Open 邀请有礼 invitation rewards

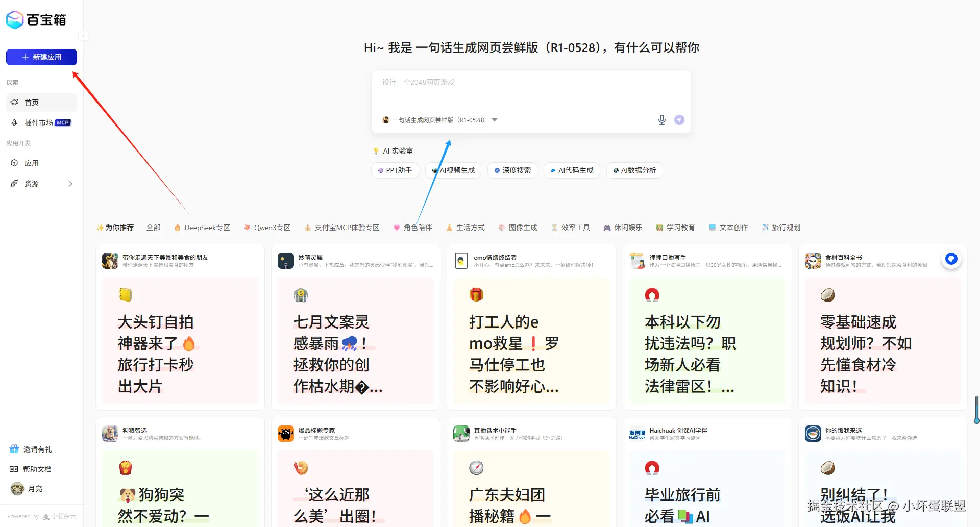point(31,449)
